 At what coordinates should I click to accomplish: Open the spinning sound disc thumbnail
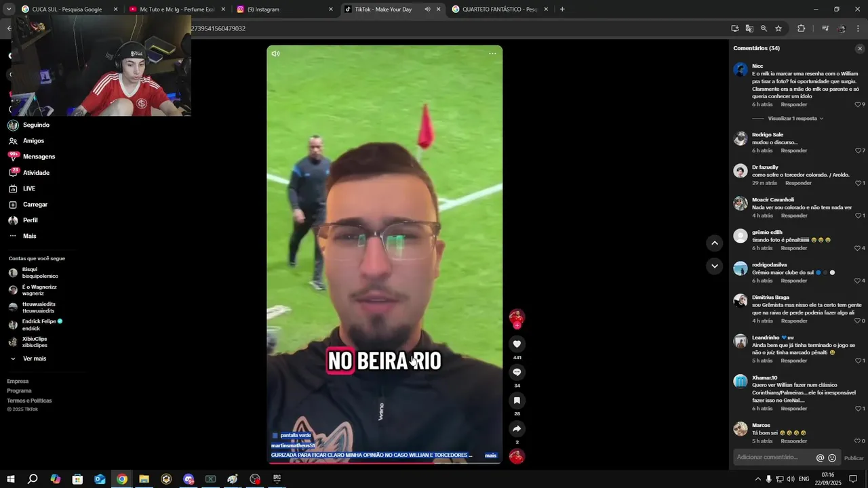(x=517, y=456)
